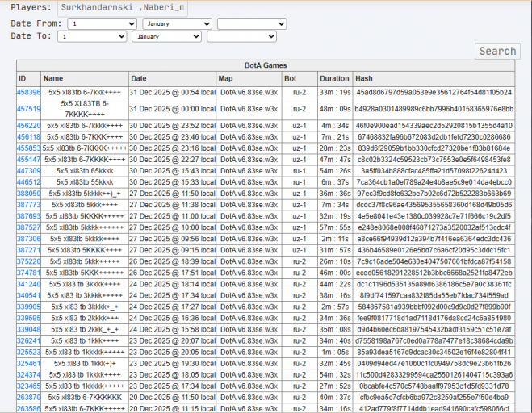Select duration '48m : 09s'
This screenshot has width=532, height=413.
[335, 109]
